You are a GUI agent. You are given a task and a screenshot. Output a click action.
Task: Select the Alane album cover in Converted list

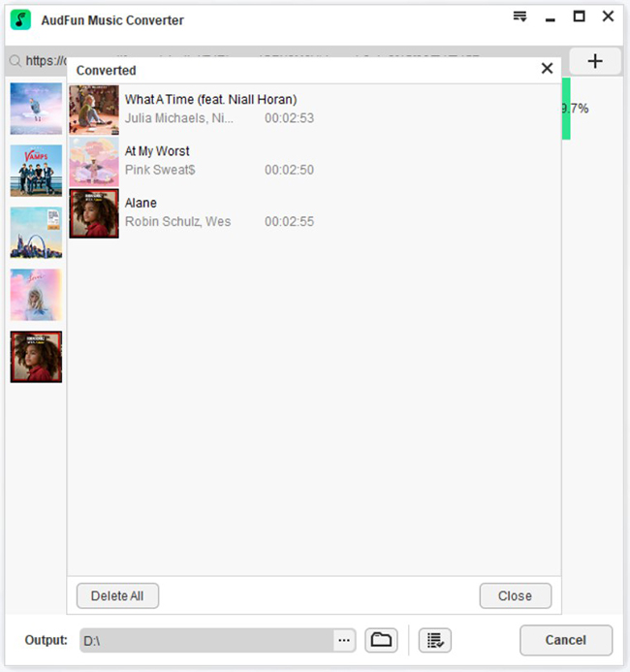click(x=94, y=213)
